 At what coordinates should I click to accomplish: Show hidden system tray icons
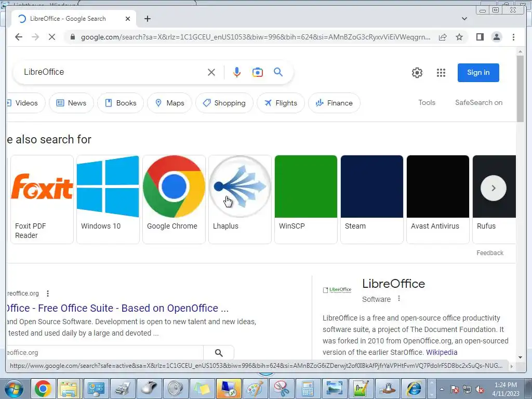[x=442, y=390]
